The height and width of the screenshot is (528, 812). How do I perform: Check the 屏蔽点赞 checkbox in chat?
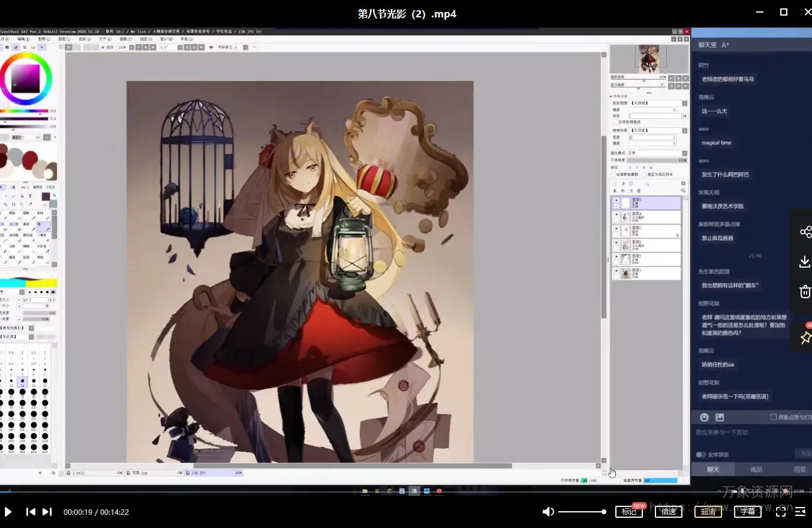[x=774, y=417]
